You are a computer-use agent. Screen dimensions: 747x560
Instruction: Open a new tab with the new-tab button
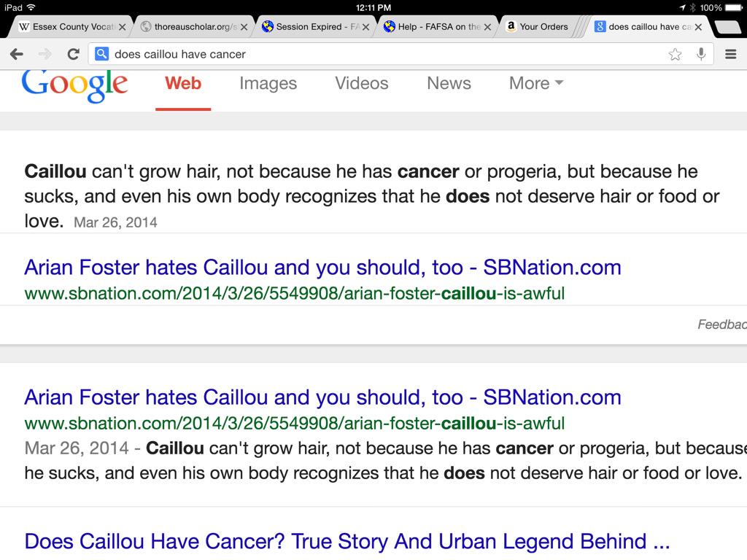(x=727, y=27)
